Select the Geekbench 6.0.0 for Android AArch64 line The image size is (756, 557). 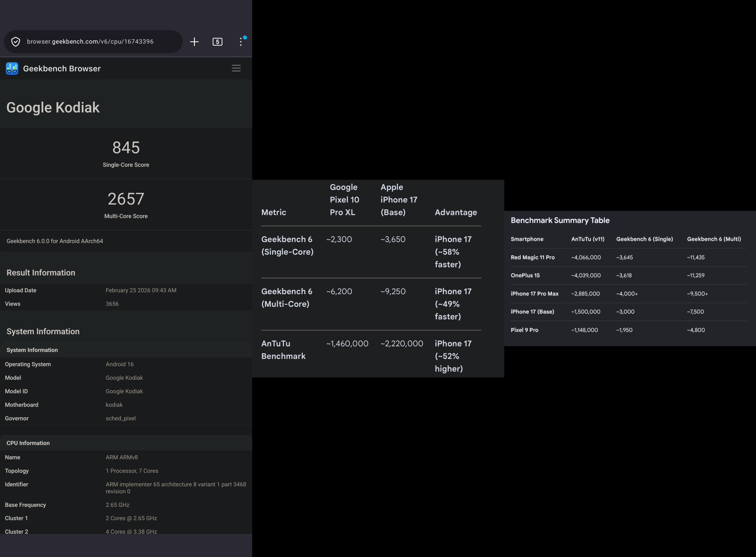(x=55, y=241)
